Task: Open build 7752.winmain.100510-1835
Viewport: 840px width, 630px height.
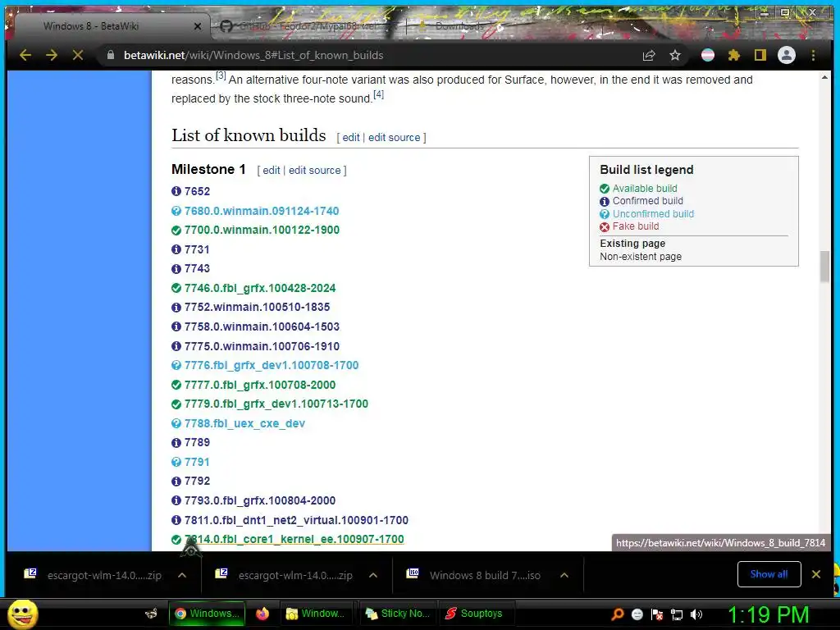Action: [257, 307]
